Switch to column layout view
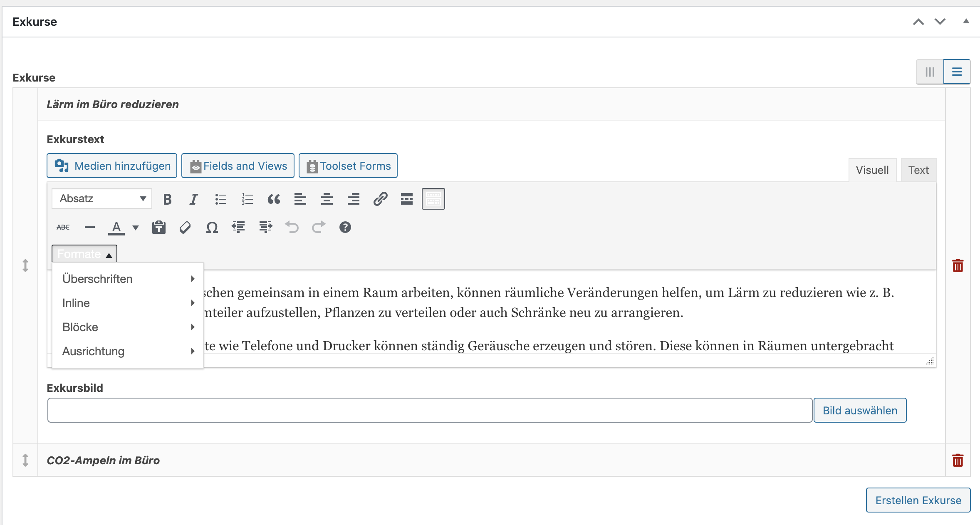The height and width of the screenshot is (525, 980). tap(930, 72)
